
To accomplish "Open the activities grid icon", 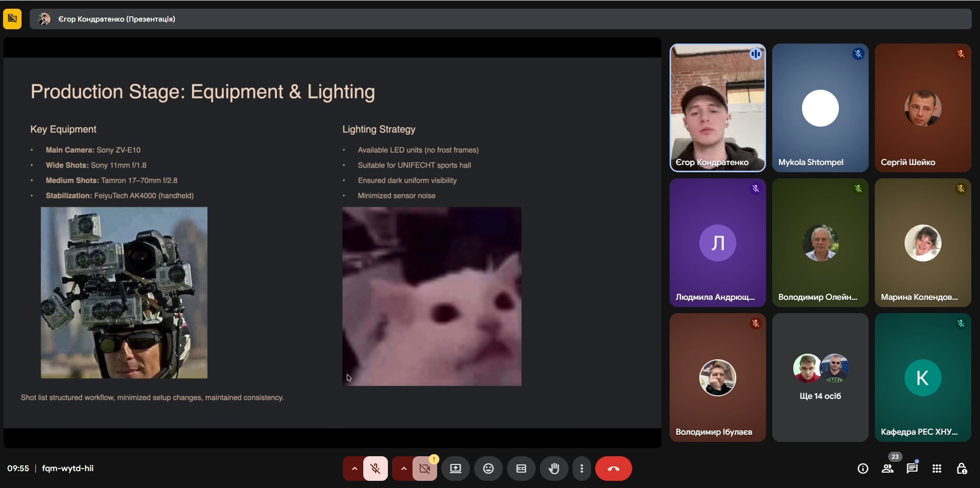I will [x=937, y=469].
